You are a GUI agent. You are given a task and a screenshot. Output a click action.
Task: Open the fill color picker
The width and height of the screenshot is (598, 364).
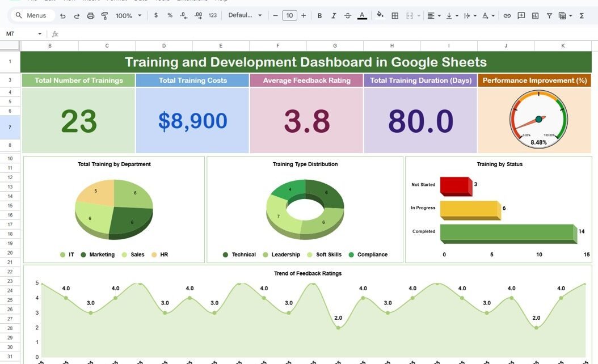[380, 15]
